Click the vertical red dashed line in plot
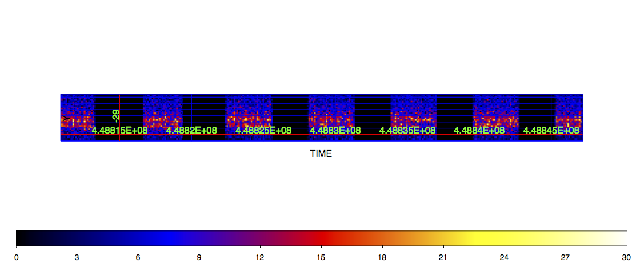The image size is (644, 271). 119,118
